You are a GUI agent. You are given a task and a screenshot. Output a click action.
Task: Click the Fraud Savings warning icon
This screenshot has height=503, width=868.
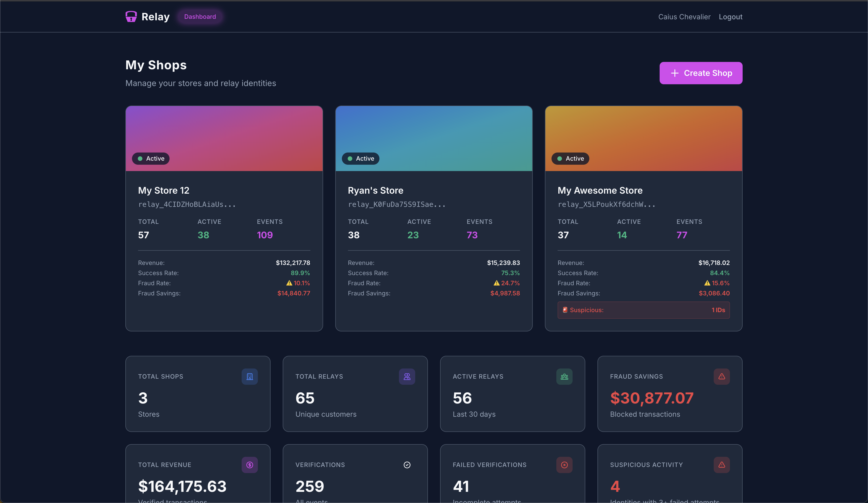click(x=722, y=377)
